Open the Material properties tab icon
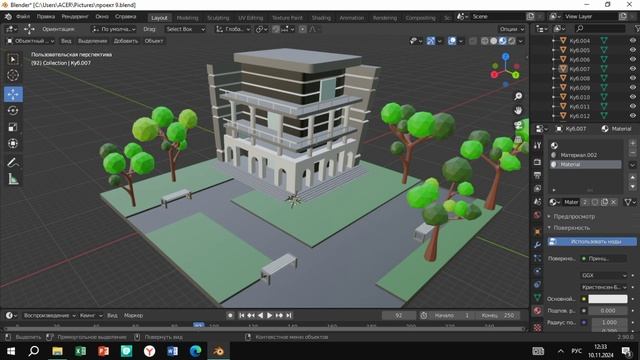 click(x=538, y=311)
